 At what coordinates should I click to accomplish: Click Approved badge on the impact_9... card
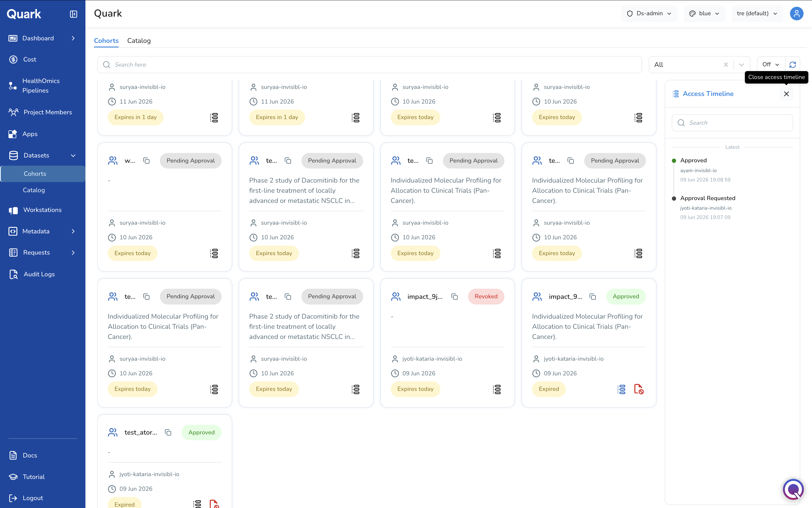626,297
